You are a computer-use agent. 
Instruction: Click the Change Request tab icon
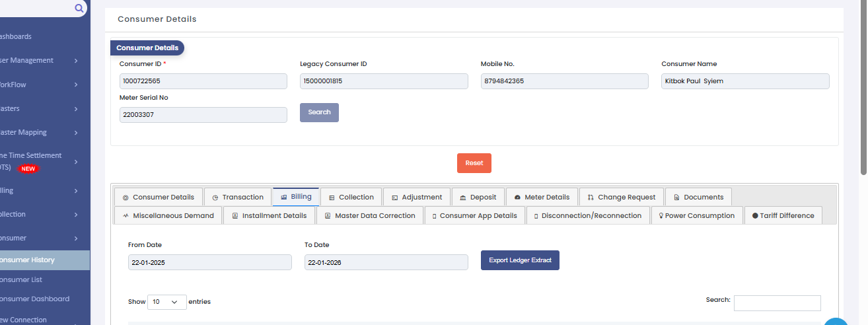click(x=591, y=198)
